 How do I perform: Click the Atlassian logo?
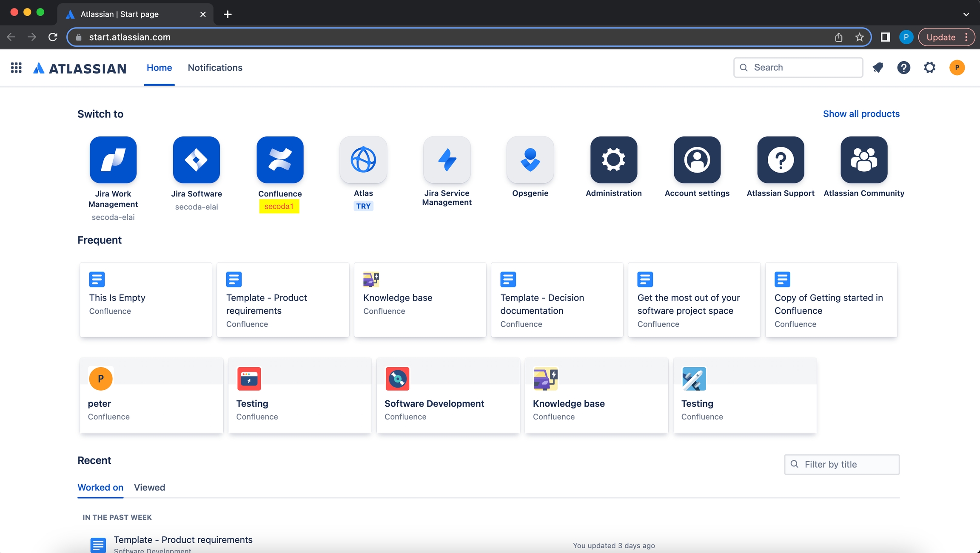tap(80, 68)
